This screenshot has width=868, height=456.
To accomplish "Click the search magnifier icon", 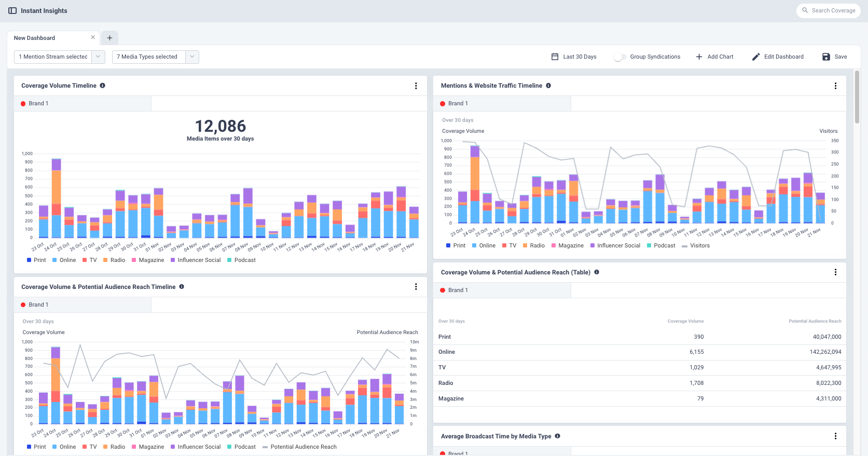I will coord(805,10).
